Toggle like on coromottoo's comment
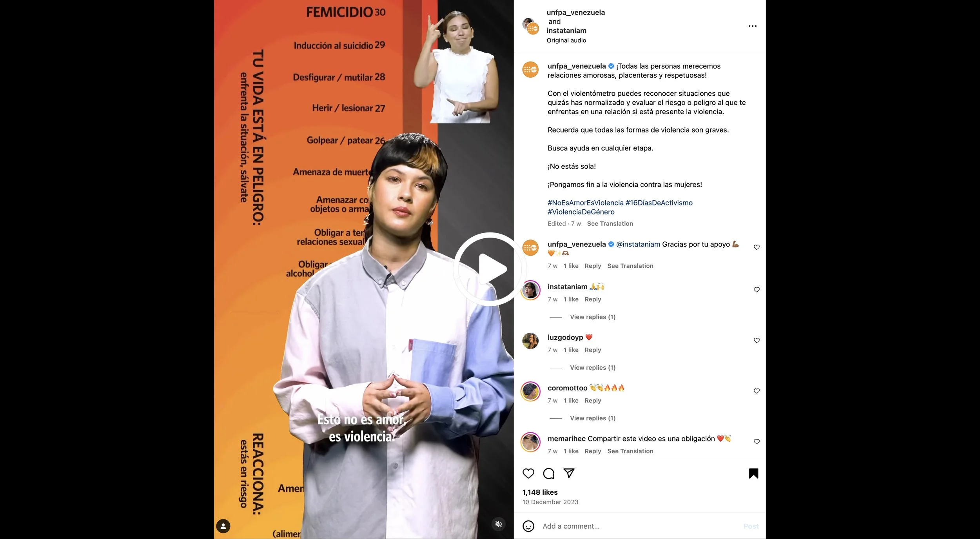980x539 pixels. pyautogui.click(x=757, y=391)
